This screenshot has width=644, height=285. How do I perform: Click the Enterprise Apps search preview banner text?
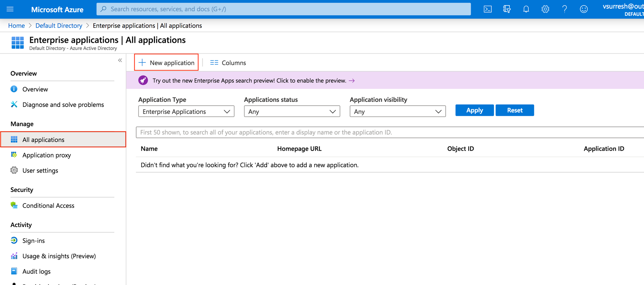249,81
